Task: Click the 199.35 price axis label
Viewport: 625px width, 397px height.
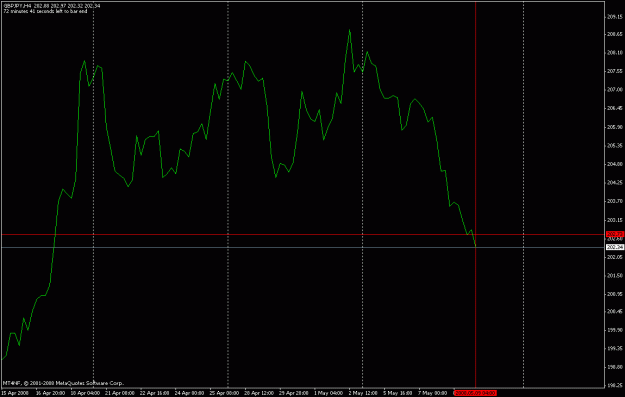Action: (615, 348)
